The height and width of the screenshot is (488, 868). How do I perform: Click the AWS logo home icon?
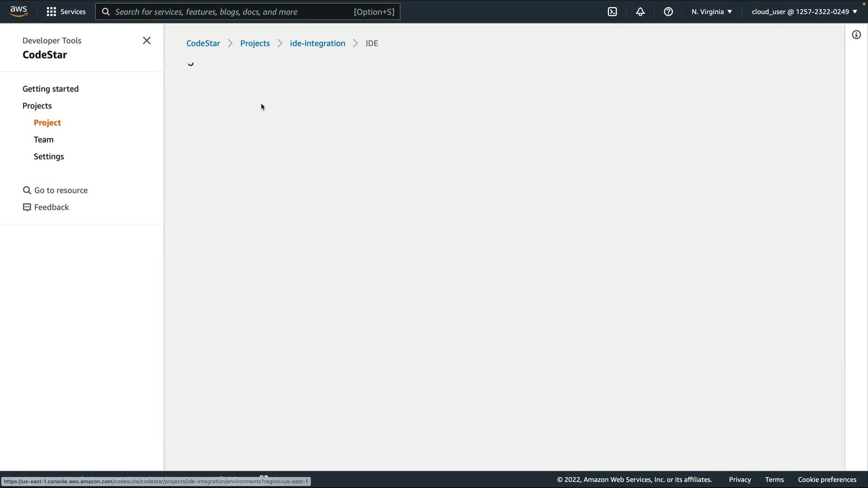(x=19, y=11)
